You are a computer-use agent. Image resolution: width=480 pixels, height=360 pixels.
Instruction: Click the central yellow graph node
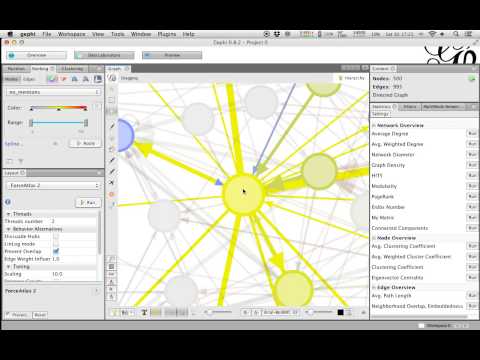coord(243,194)
